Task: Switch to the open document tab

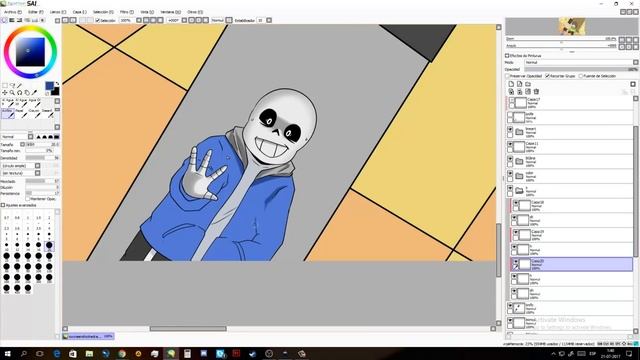Action: point(88,336)
